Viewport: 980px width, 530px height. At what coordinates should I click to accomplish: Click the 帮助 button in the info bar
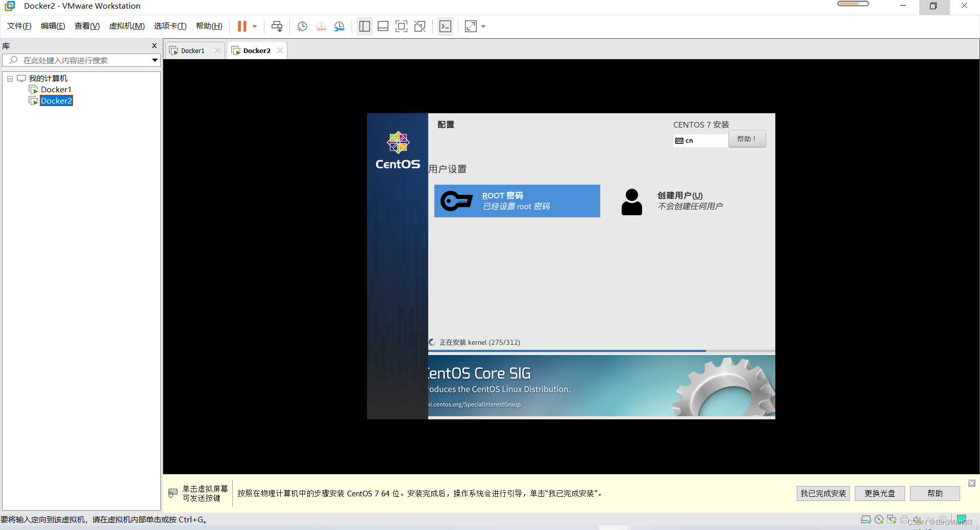(935, 493)
